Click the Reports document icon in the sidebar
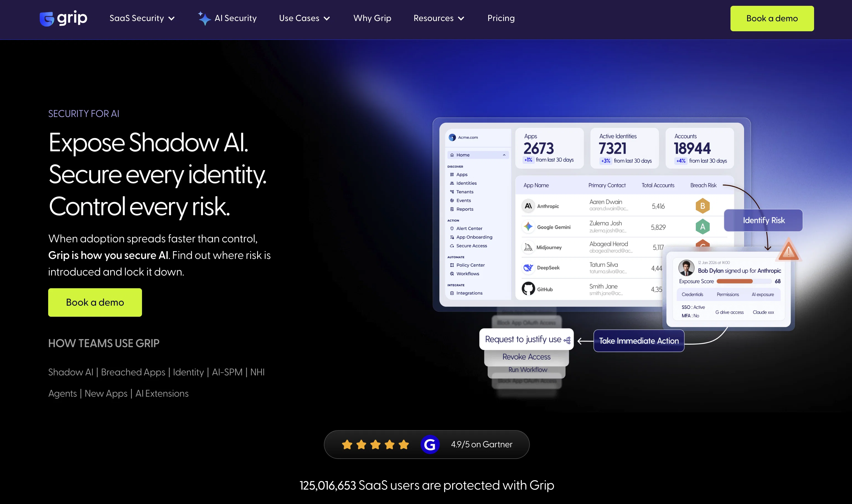This screenshot has height=504, width=852. [x=452, y=209]
